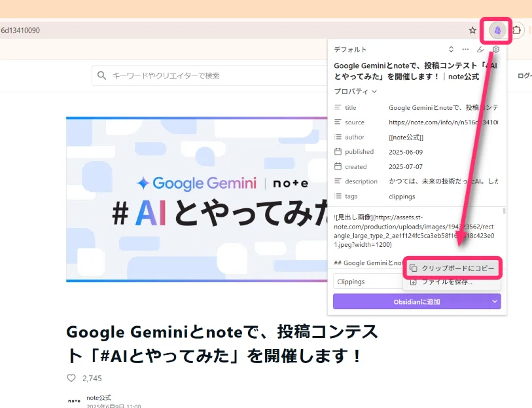Edit the title property value
Viewport: 532px width, 408px height.
(x=443, y=107)
